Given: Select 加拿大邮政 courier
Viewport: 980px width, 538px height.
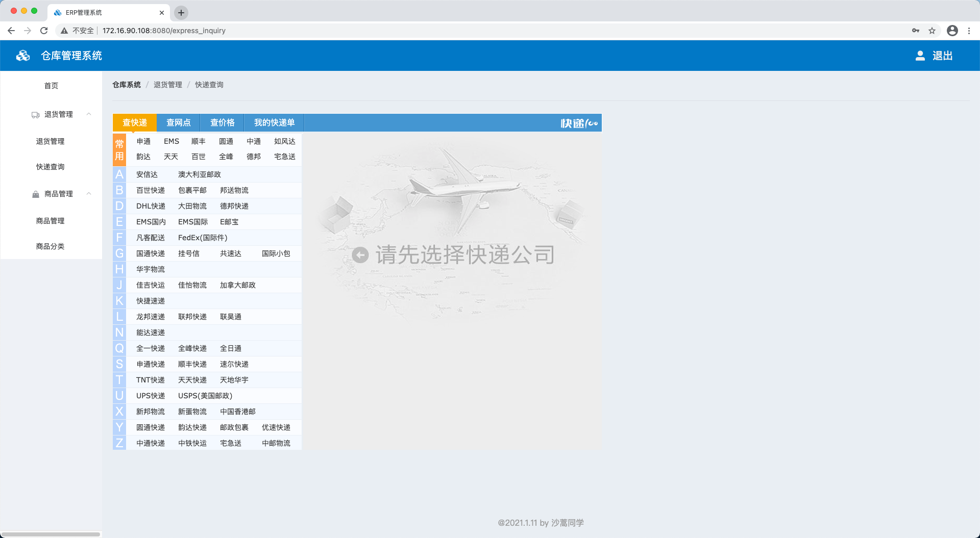Looking at the screenshot, I should coord(238,285).
